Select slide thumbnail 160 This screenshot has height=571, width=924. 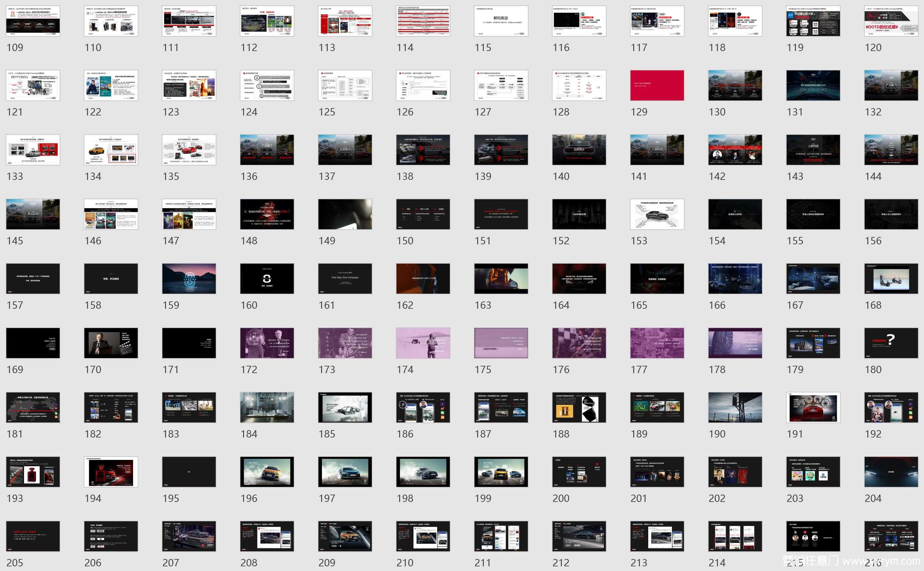pyautogui.click(x=267, y=279)
